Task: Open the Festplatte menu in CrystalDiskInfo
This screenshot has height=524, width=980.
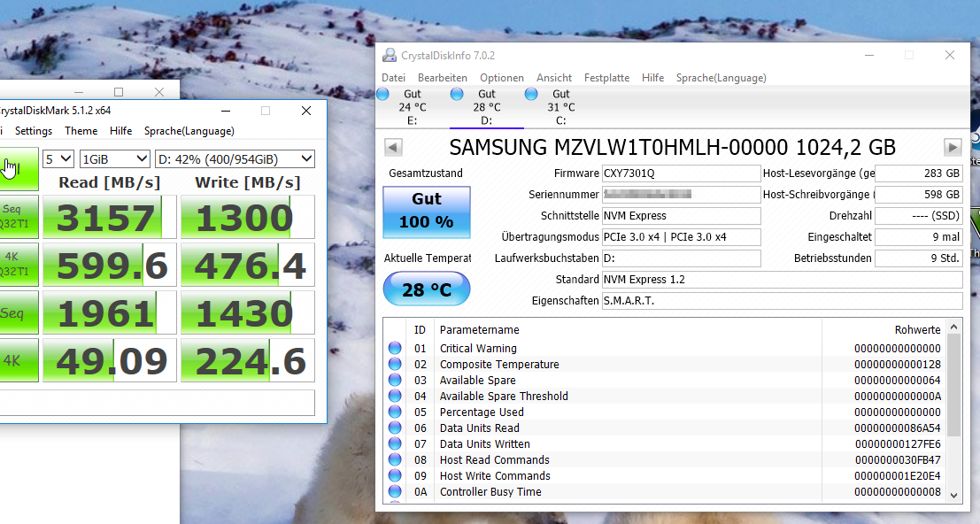Action: [x=607, y=77]
